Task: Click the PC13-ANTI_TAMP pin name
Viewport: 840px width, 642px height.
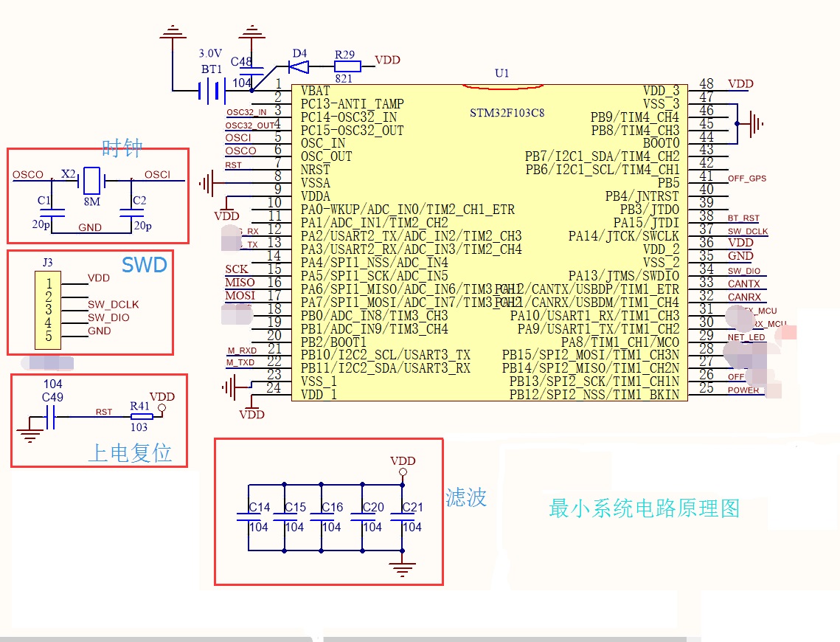Action: click(x=352, y=104)
